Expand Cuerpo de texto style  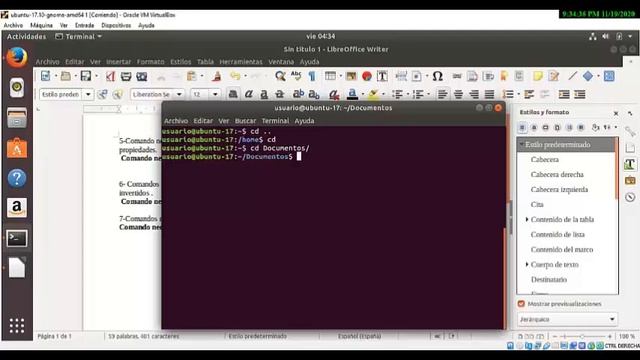[527, 264]
